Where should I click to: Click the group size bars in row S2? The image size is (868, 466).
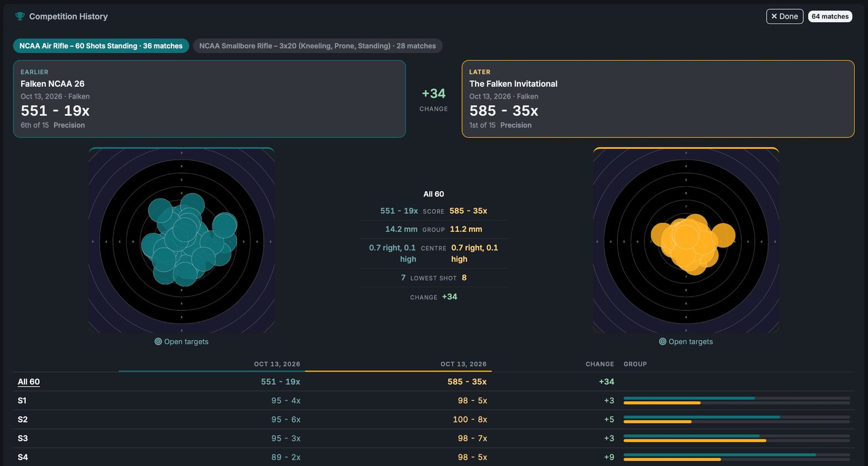point(737,419)
